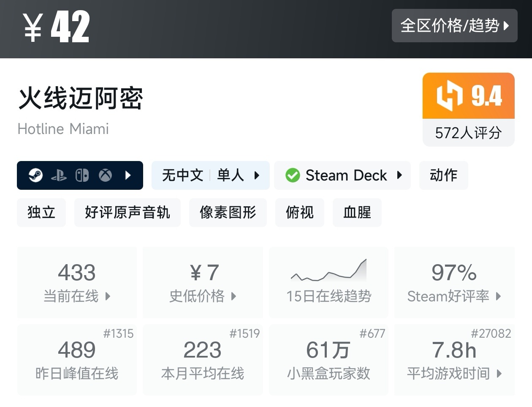Image resolution: width=532 pixels, height=407 pixels.
Task: Click the game title 火线迈阿密
Action: click(x=81, y=98)
